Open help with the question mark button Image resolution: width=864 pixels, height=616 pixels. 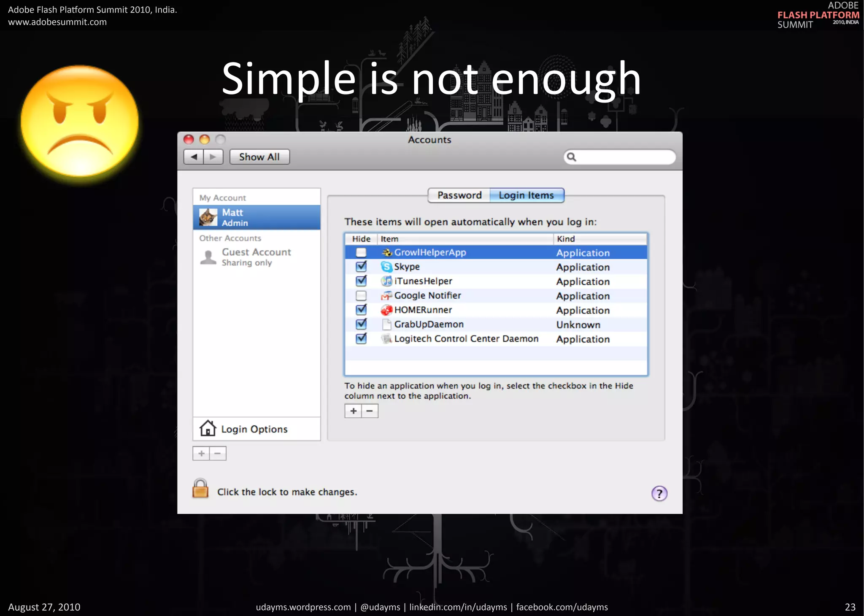(659, 493)
